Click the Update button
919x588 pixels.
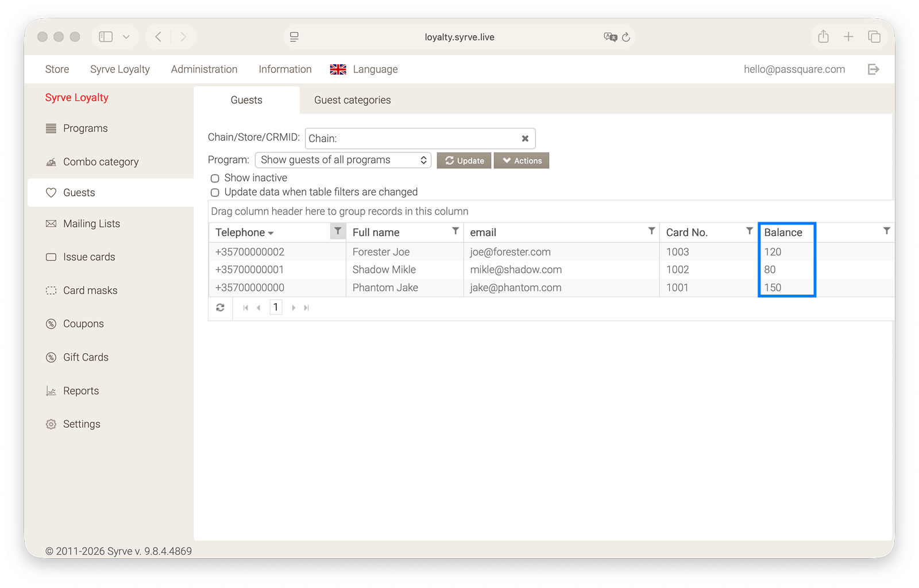pyautogui.click(x=464, y=161)
